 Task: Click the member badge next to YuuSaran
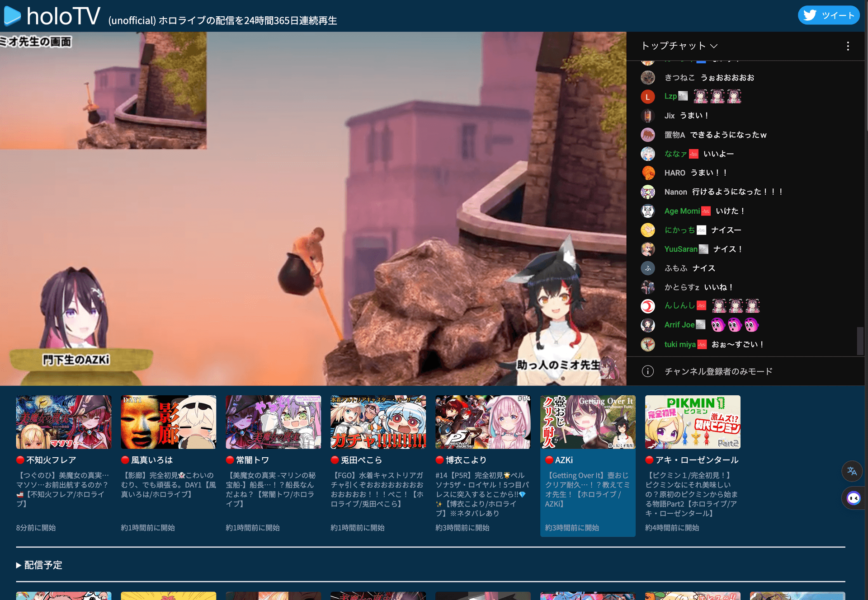[x=703, y=249]
